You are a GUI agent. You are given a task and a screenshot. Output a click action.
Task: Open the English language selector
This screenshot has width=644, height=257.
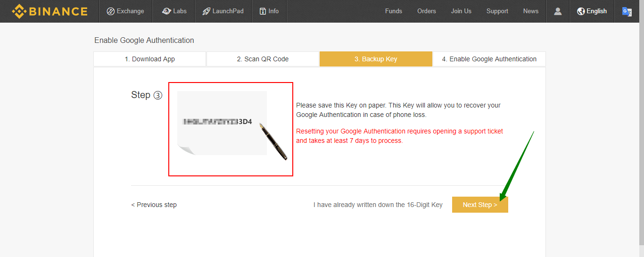pos(592,11)
